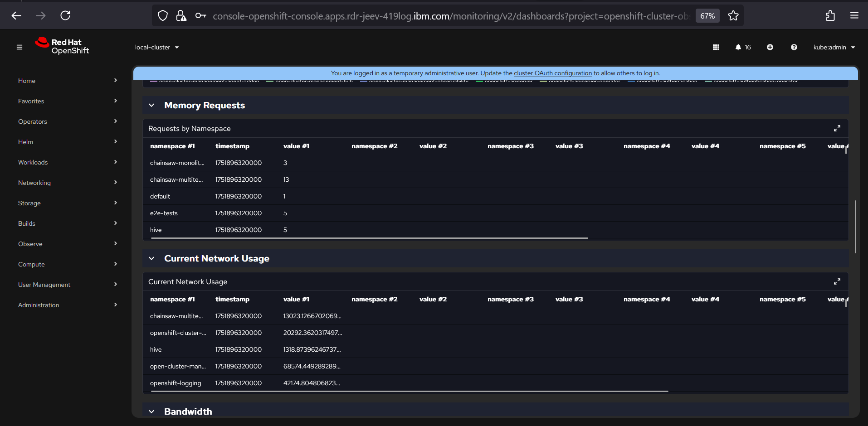Expand the Workloads navigation menu
This screenshot has width=868, height=426.
coord(67,162)
